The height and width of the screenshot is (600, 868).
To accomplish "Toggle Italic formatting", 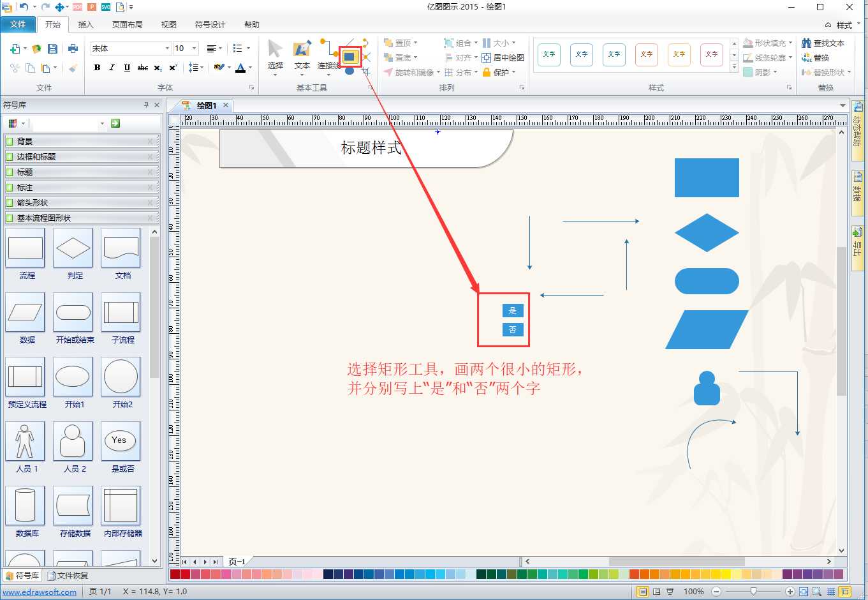I will click(112, 68).
